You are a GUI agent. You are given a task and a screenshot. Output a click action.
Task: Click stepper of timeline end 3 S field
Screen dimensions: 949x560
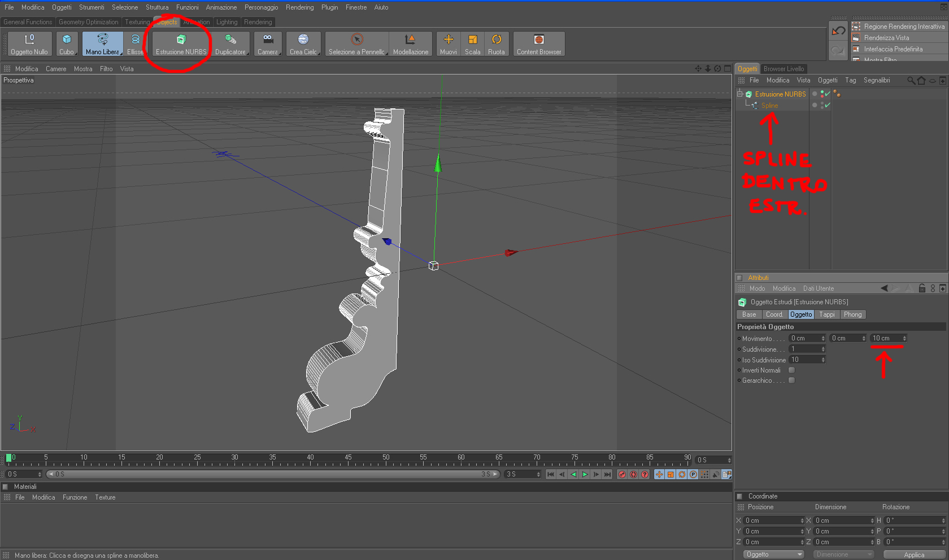(539, 474)
